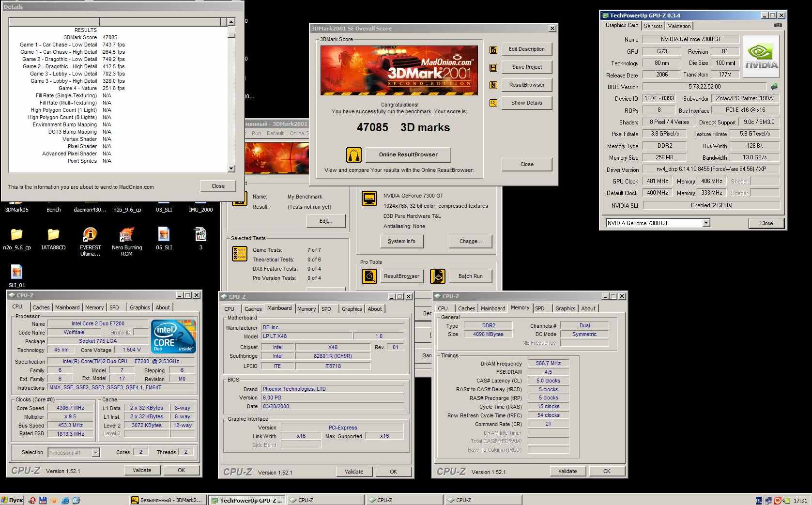Click the Details list scrollbar up arrow
The image size is (812, 505).
pyautogui.click(x=231, y=22)
